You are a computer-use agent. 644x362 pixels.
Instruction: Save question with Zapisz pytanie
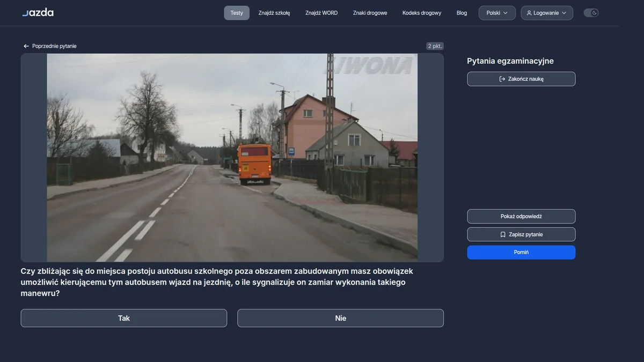coord(521,234)
